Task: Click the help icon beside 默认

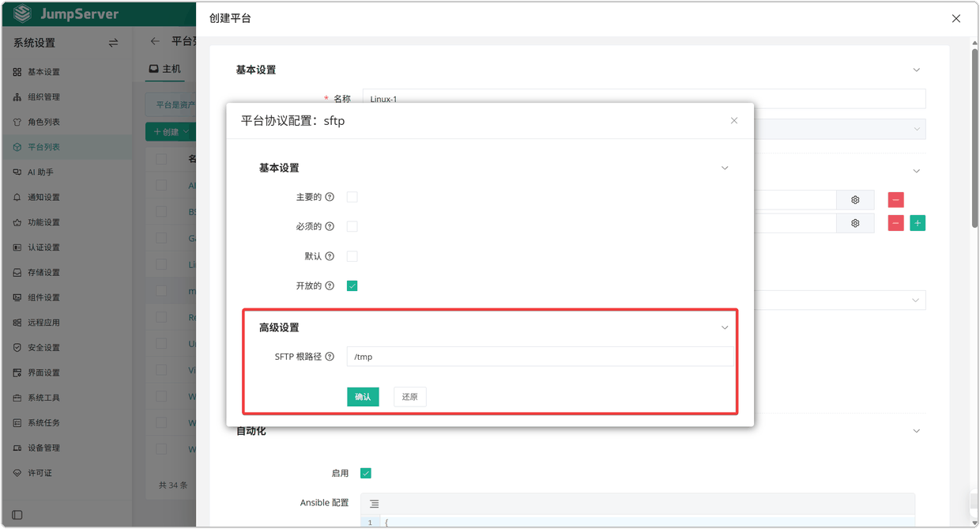Action: tap(330, 256)
